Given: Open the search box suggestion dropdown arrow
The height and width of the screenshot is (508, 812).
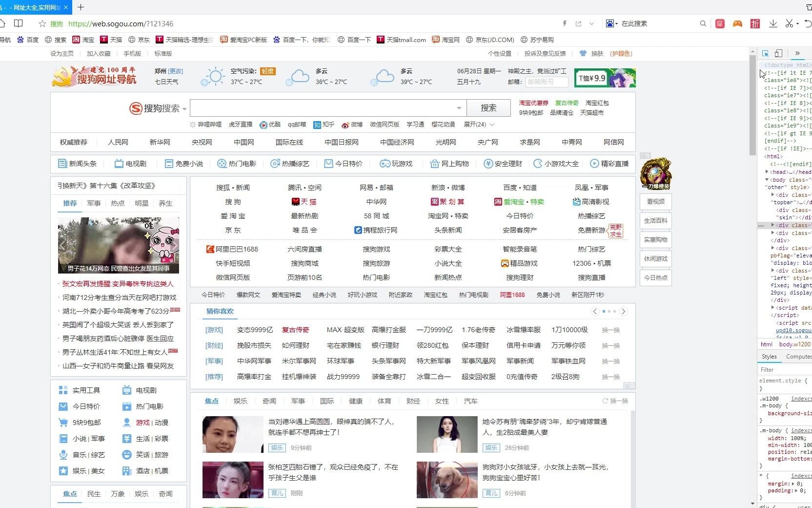Looking at the screenshot, I should 459,108.
